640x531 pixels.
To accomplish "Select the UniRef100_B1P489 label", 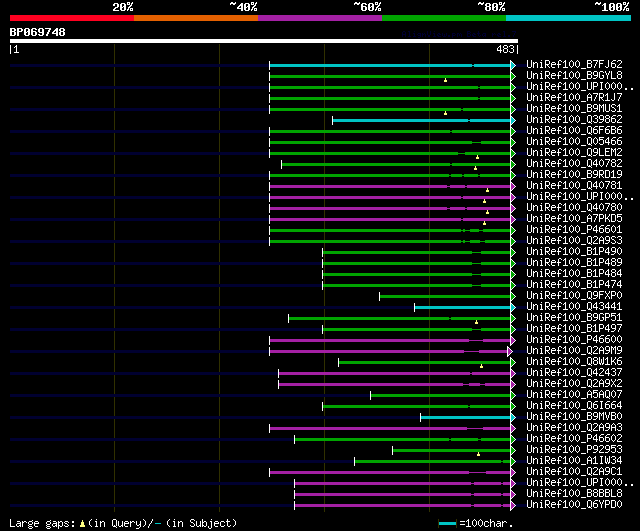I will [574, 263].
